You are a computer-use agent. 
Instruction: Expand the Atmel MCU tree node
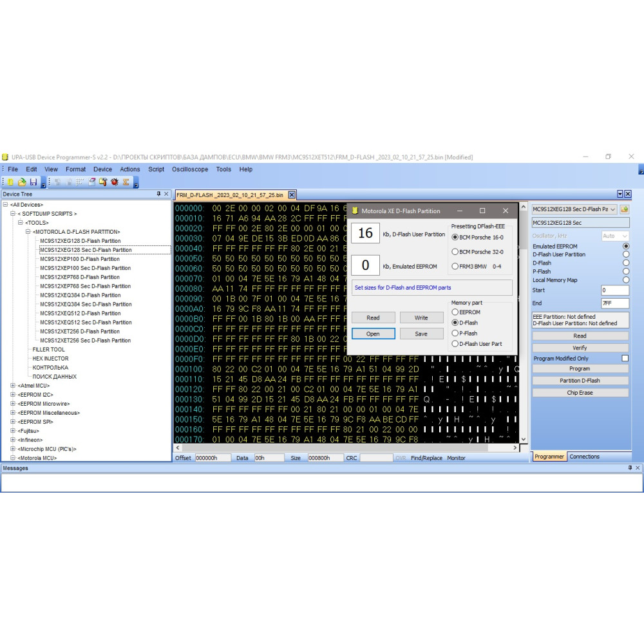point(13,386)
